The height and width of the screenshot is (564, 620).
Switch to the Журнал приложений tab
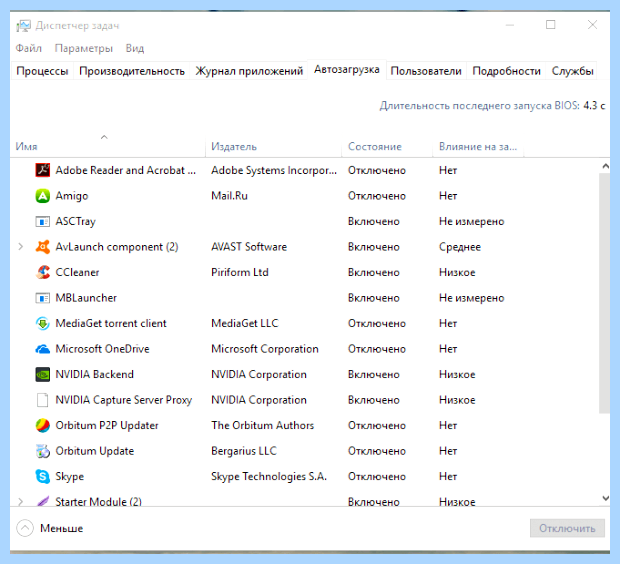point(249,71)
